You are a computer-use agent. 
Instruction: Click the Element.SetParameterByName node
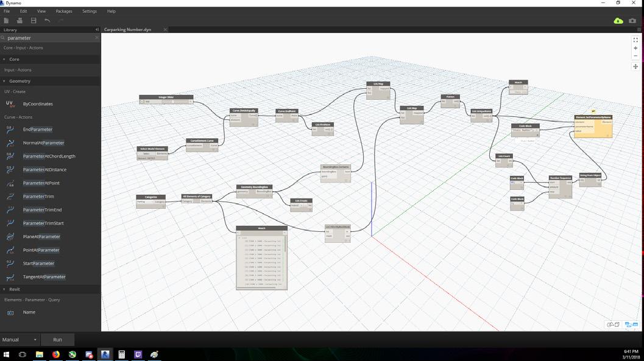click(593, 127)
